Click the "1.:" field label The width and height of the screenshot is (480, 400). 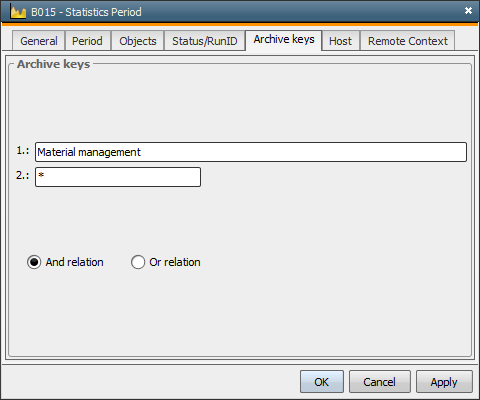click(23, 151)
